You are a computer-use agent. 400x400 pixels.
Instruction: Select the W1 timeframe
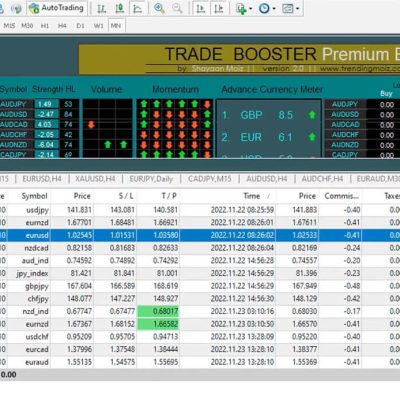(x=98, y=25)
